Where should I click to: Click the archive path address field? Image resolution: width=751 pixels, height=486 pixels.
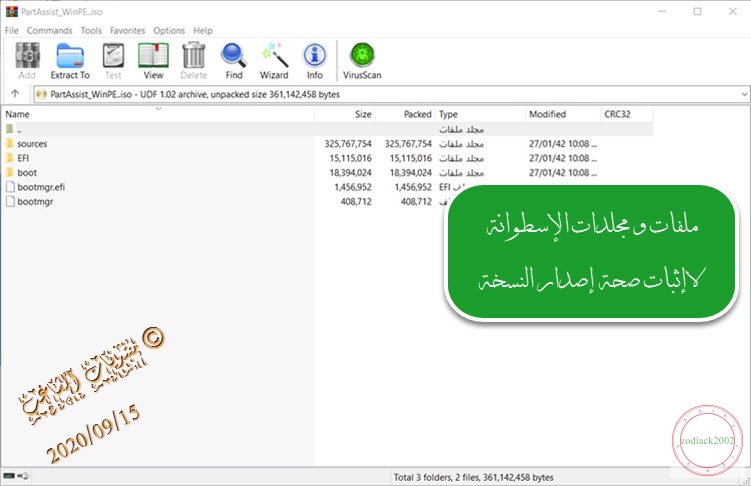391,94
